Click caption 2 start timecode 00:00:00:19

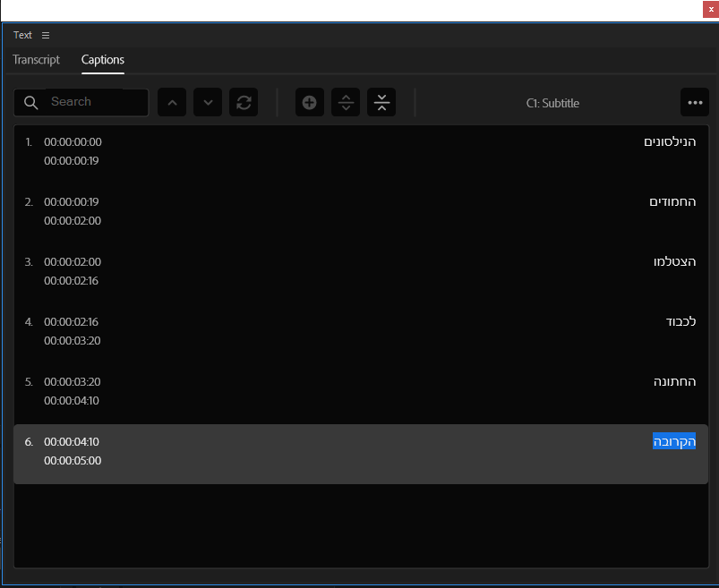73,201
